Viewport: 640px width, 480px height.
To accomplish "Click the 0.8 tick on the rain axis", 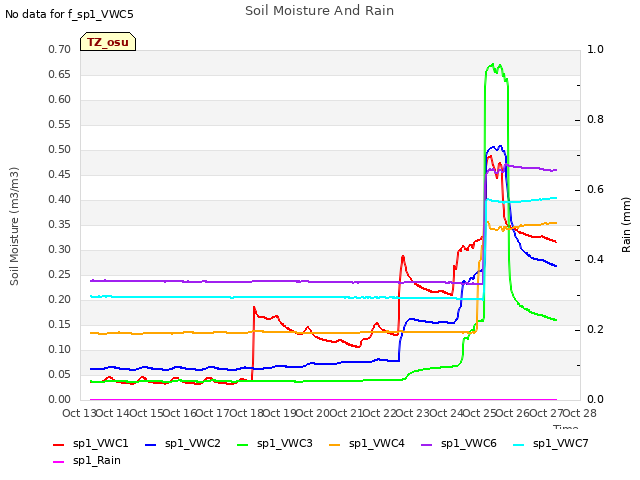I will click(x=595, y=120).
